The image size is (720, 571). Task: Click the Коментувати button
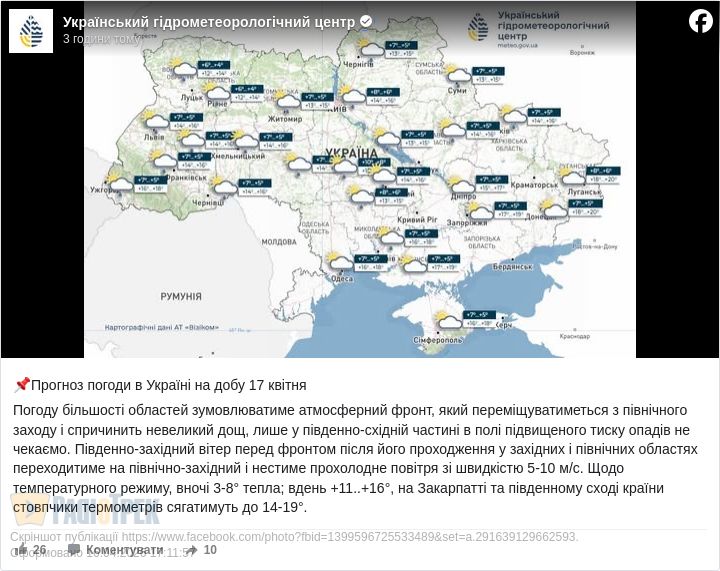coord(124,549)
